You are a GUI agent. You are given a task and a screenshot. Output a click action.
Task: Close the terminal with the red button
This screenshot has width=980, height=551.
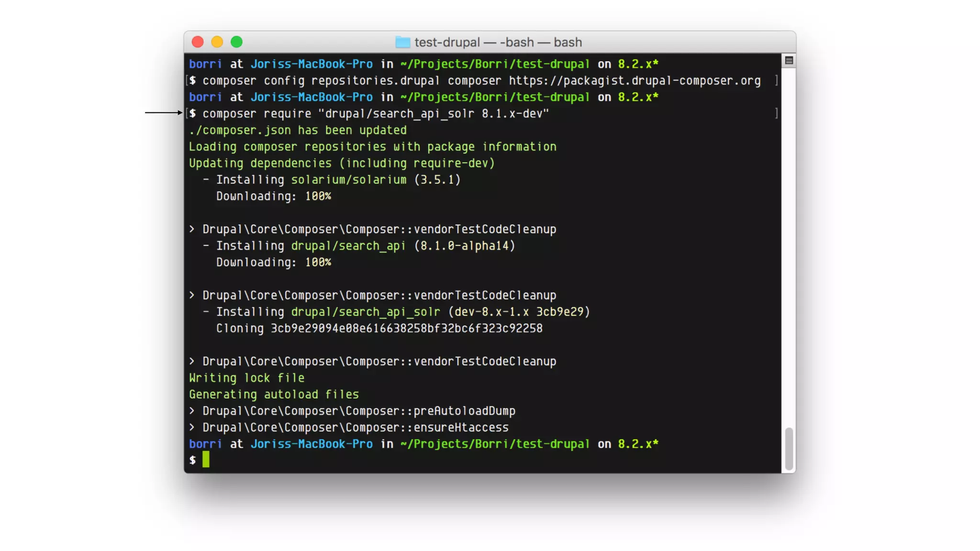pos(198,42)
